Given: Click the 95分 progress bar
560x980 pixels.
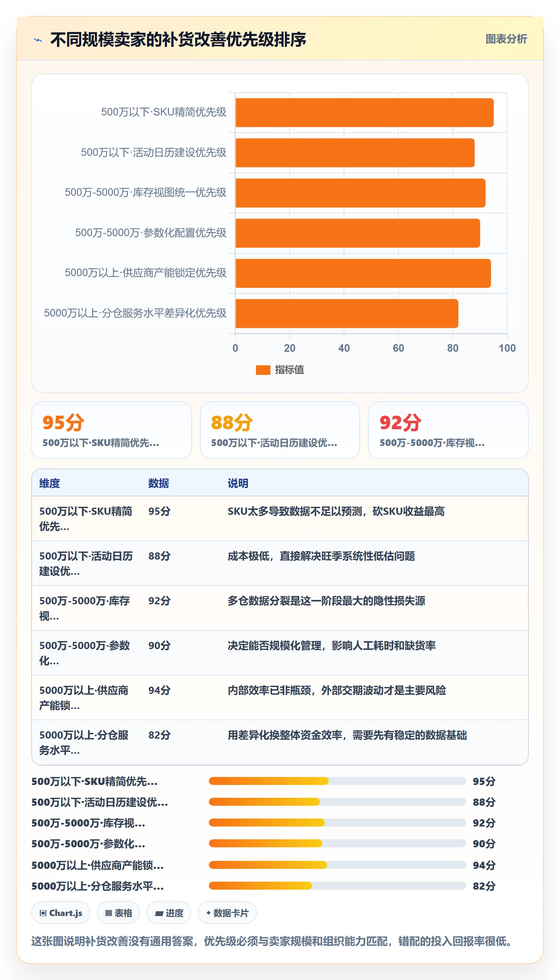Looking at the screenshot, I should pyautogui.click(x=337, y=781).
